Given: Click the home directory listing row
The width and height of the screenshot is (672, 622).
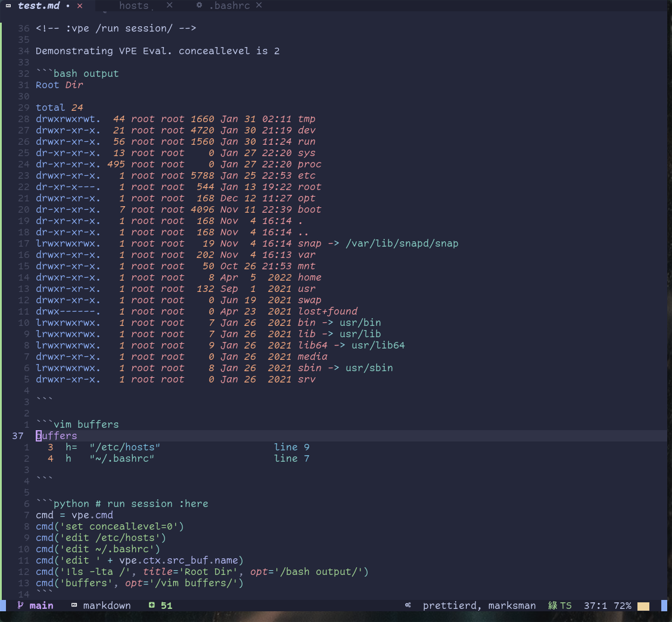Looking at the screenshot, I should coord(178,278).
